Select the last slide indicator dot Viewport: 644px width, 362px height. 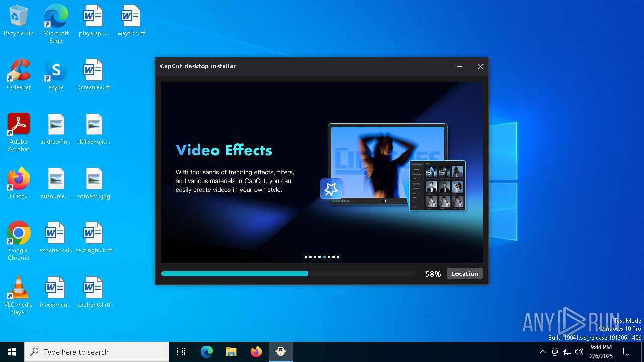tap(338, 257)
